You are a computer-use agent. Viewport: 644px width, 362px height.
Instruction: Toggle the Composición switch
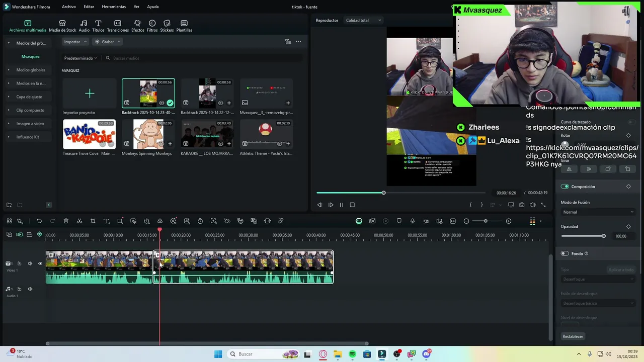565,187
